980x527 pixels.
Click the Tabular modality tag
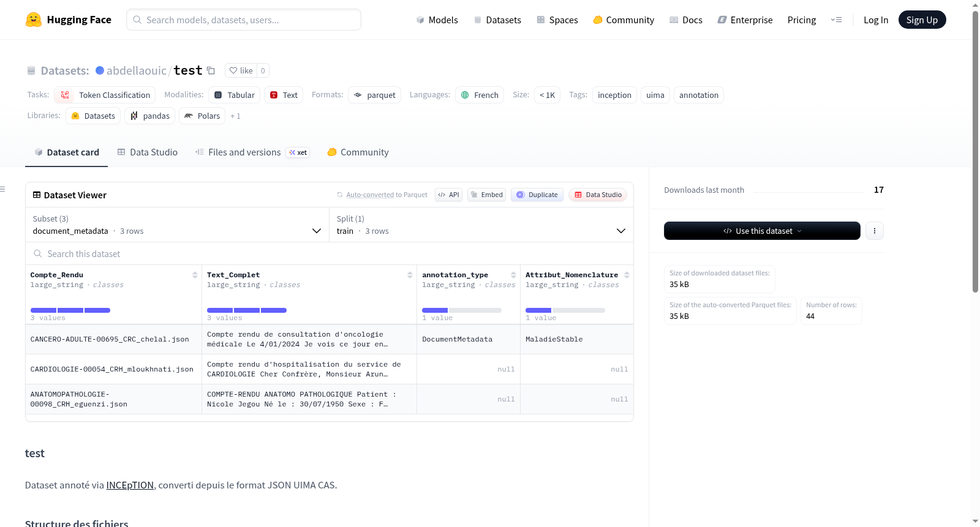click(x=235, y=95)
